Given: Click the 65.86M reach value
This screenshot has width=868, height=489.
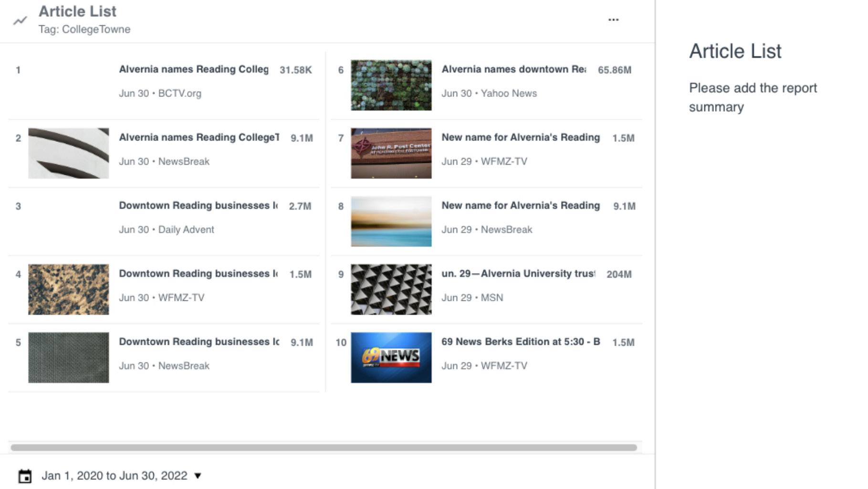Looking at the screenshot, I should [615, 70].
